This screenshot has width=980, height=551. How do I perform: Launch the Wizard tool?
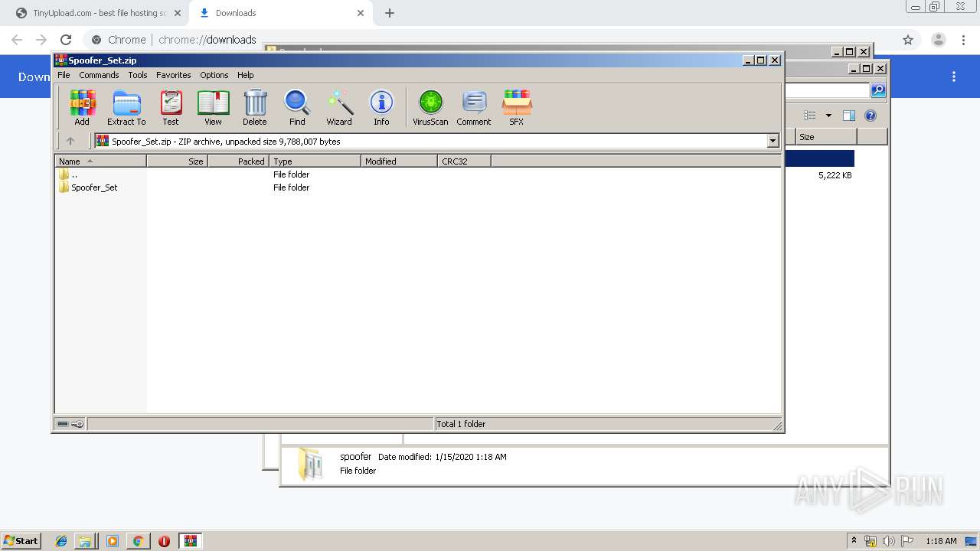pyautogui.click(x=339, y=107)
